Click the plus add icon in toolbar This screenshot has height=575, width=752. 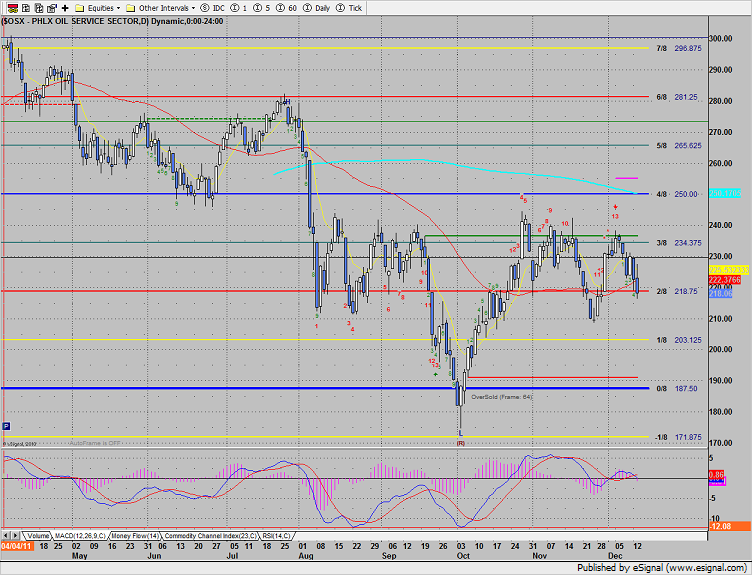(x=65, y=8)
